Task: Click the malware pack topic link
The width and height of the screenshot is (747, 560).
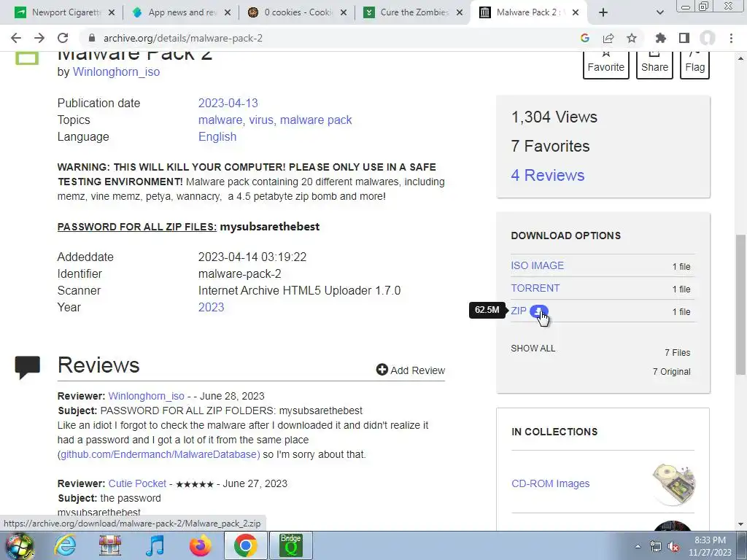Action: (x=316, y=120)
